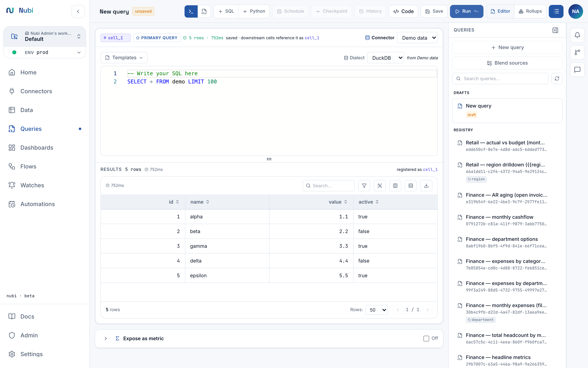The height and width of the screenshot is (368, 588).
Task: Add a new SQL cell
Action: [226, 11]
